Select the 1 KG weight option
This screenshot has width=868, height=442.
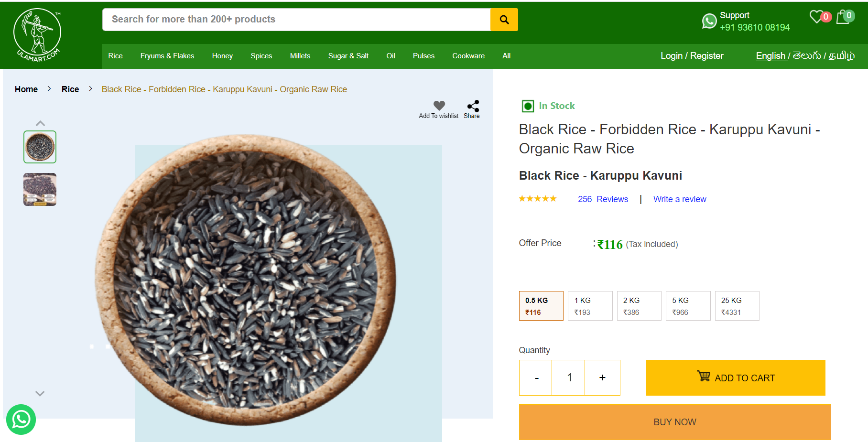tap(590, 306)
